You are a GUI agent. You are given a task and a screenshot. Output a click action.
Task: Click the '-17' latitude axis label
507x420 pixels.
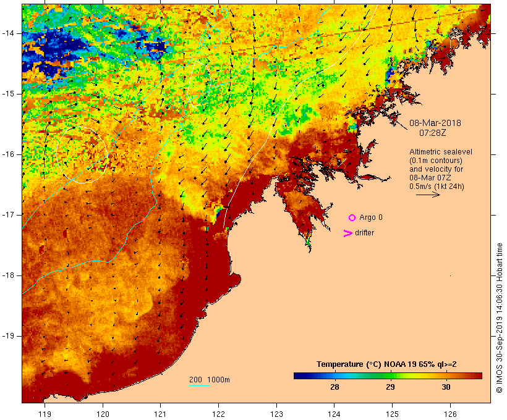click(8, 215)
